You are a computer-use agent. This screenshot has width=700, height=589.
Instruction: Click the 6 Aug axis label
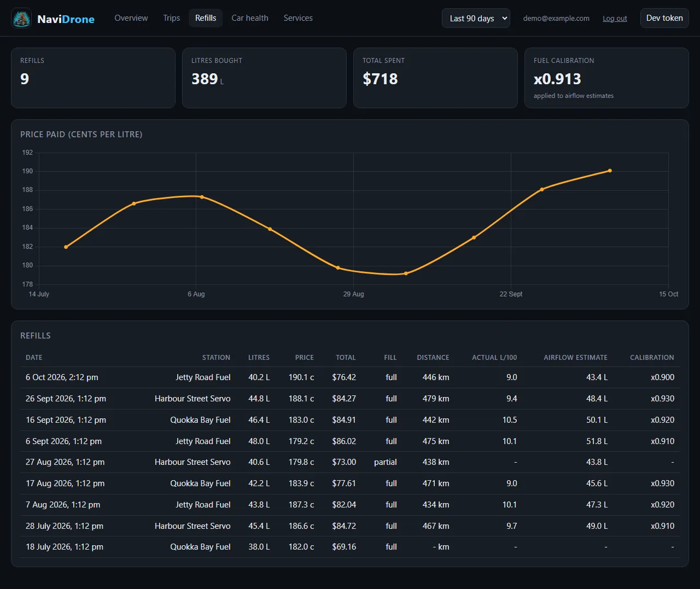(x=196, y=294)
